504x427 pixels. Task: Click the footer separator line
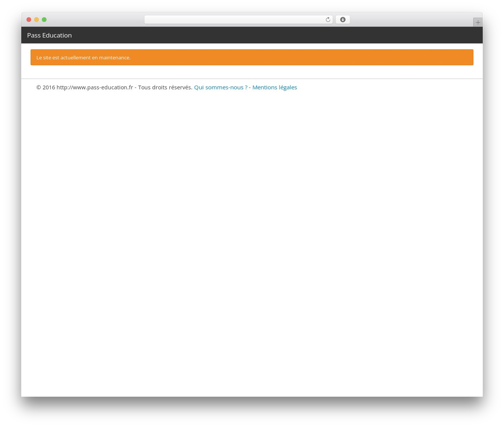coord(252,79)
